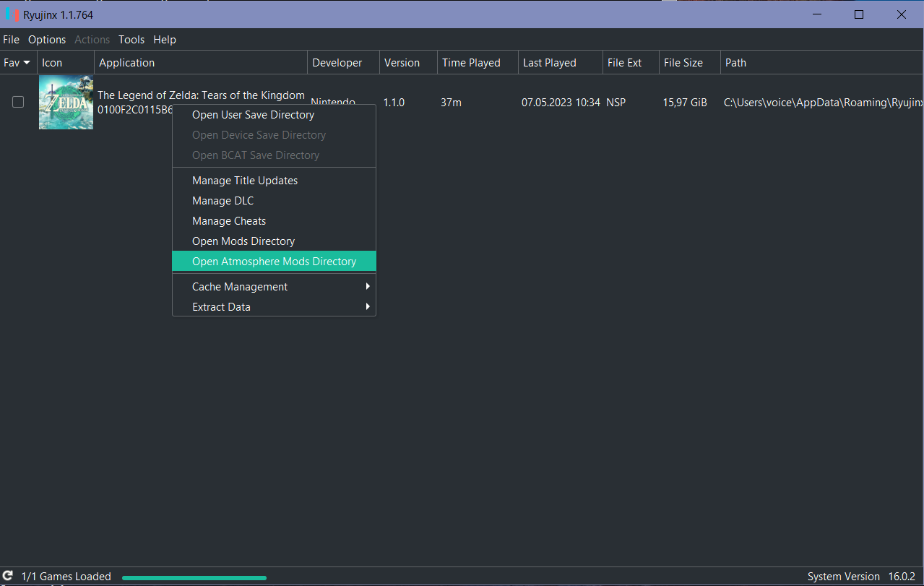Sort by the Version column header
The height and width of the screenshot is (586, 924).
point(408,63)
